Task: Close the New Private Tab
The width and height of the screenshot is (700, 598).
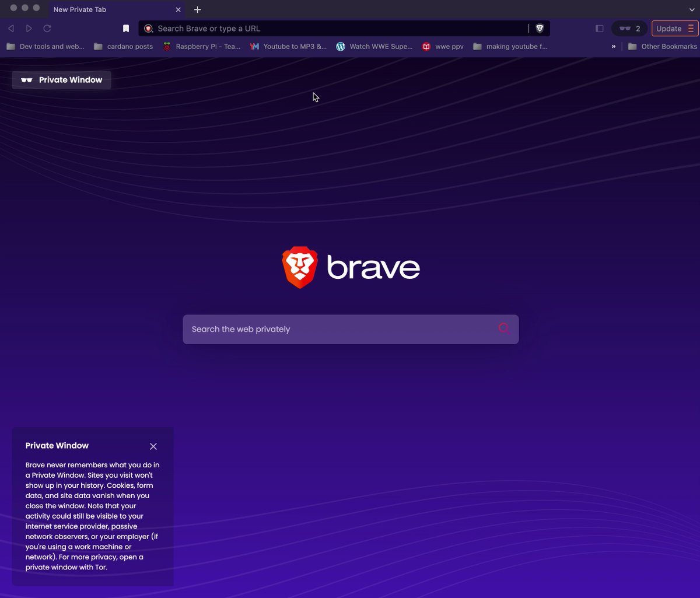Action: [x=178, y=9]
